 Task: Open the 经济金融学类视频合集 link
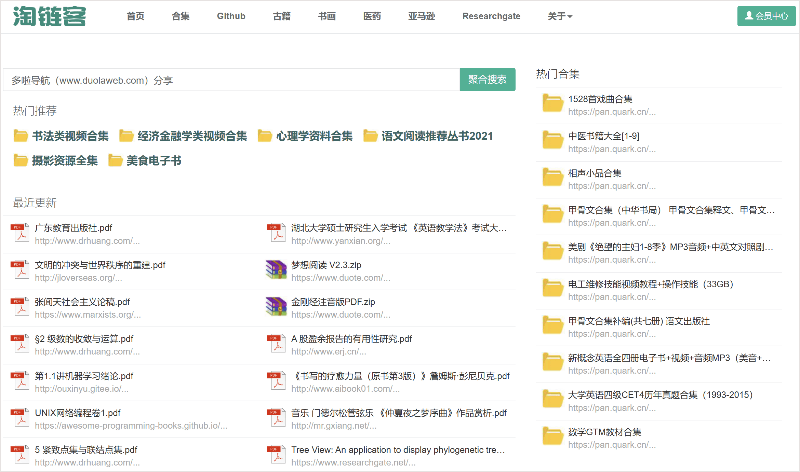[x=192, y=136]
